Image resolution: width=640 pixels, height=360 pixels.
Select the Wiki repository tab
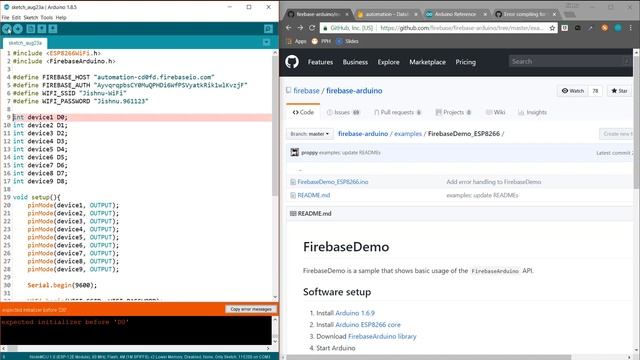click(x=496, y=112)
